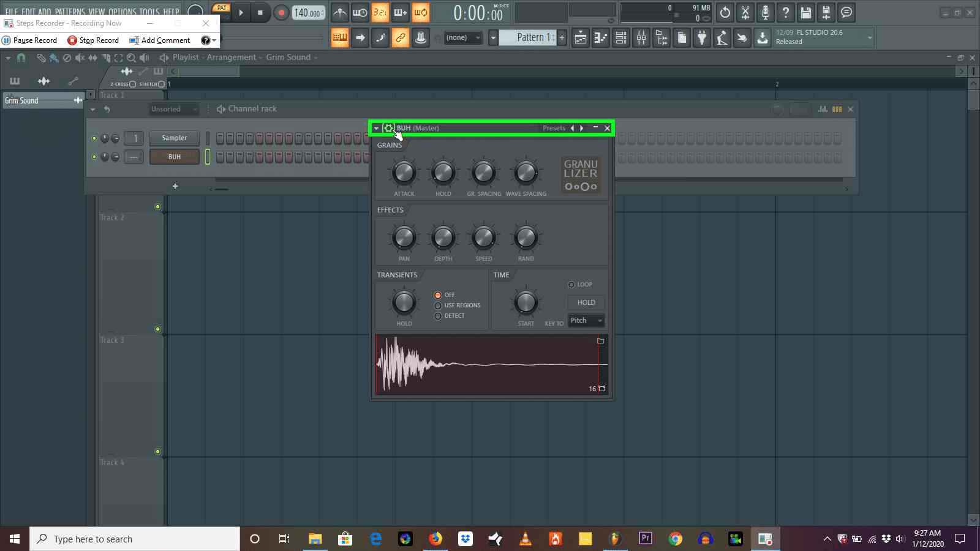Image resolution: width=980 pixels, height=551 pixels.
Task: Select the playlist zoom magnifier tool
Action: pyautogui.click(x=131, y=58)
